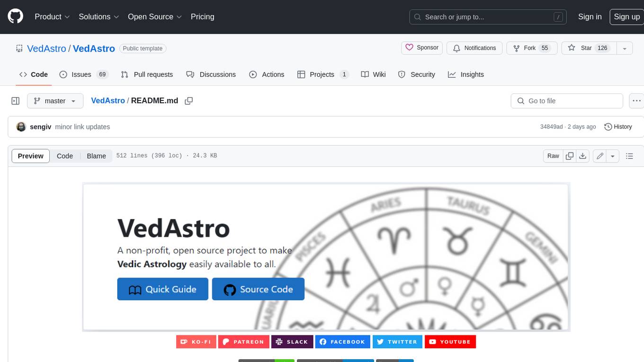The width and height of the screenshot is (644, 362).
Task: Open VedAstro root in breadcrumb
Action: tap(108, 100)
